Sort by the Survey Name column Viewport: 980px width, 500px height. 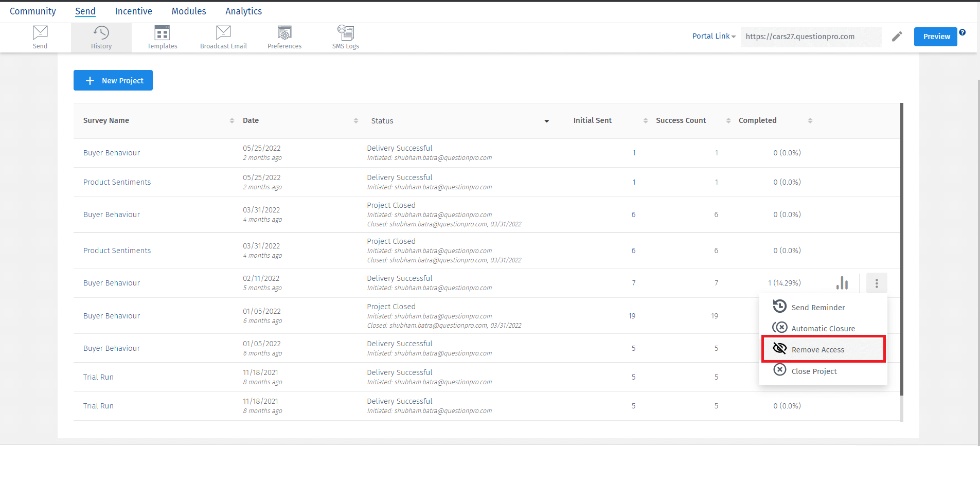(231, 120)
